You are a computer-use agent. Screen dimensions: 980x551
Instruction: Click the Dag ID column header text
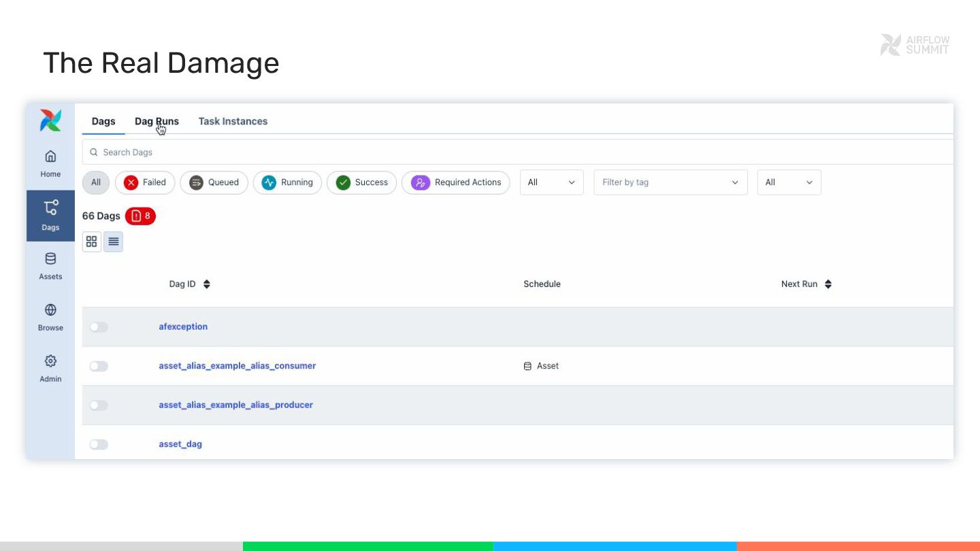[182, 284]
